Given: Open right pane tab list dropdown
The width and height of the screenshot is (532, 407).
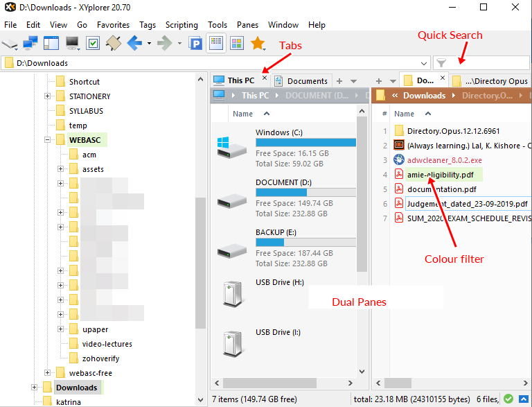Looking at the screenshot, I should point(393,81).
